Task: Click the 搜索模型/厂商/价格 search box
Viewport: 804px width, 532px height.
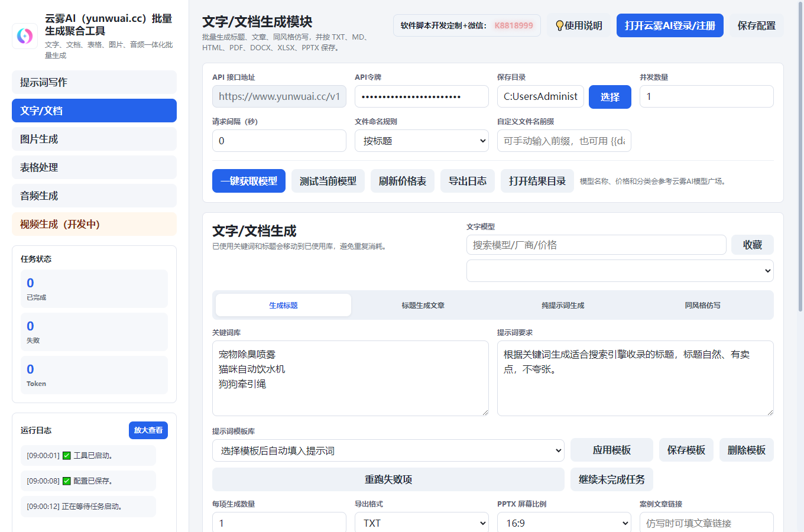Action: 596,245
